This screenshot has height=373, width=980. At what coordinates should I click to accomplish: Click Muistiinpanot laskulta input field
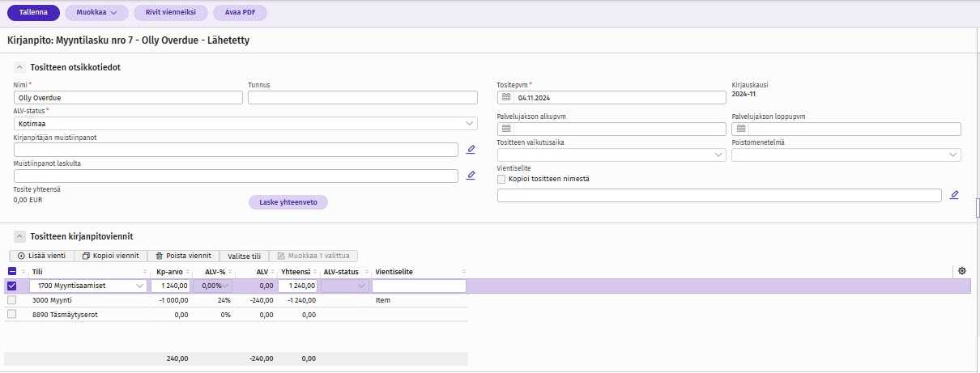[236, 176]
